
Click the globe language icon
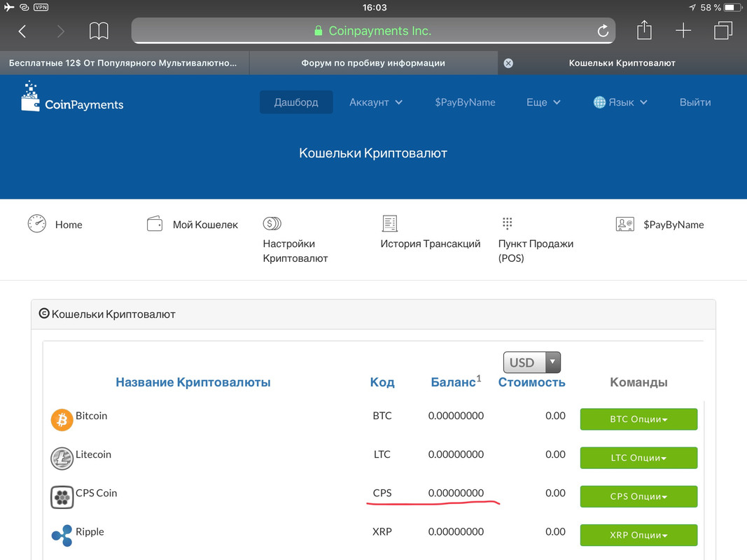tap(599, 102)
